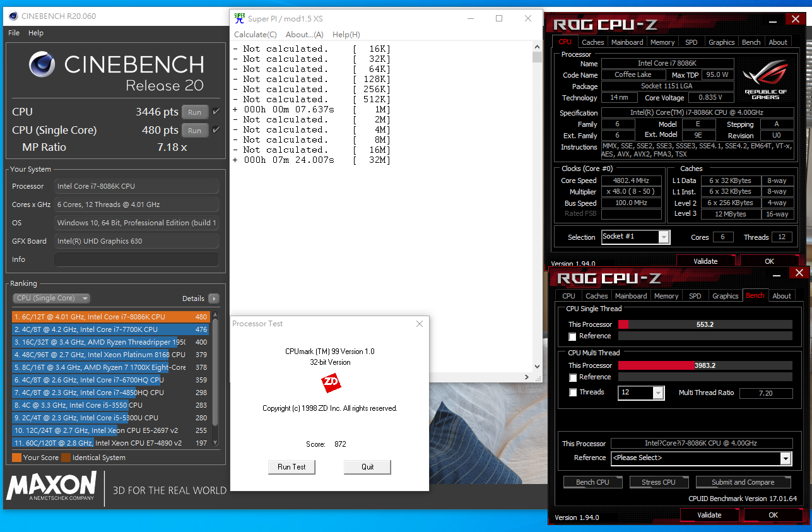Select ranking row AMD Ryzen Threadripper
812x532 pixels.
click(111, 342)
